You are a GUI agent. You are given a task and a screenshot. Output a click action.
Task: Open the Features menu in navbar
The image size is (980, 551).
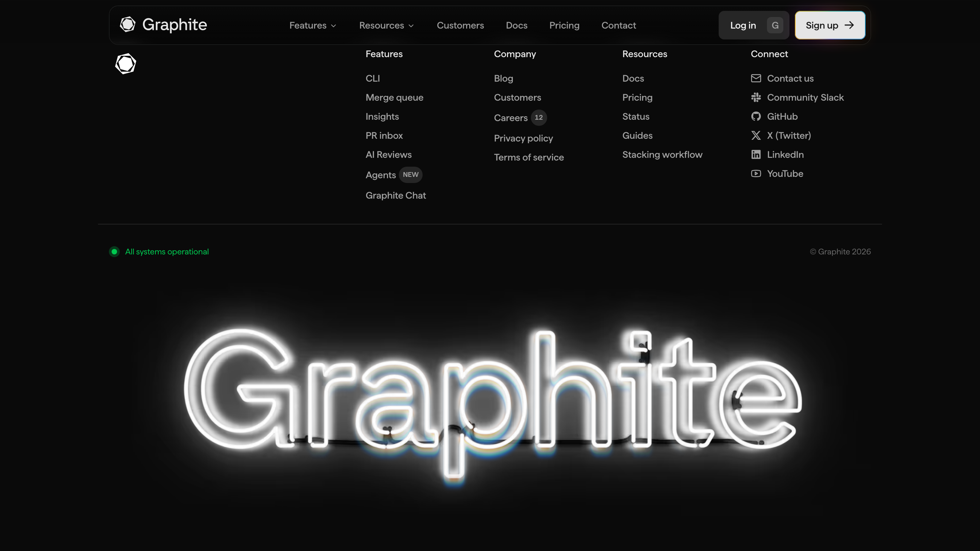313,26
